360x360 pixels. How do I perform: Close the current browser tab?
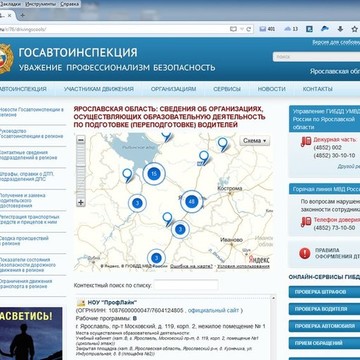click(x=10, y=16)
